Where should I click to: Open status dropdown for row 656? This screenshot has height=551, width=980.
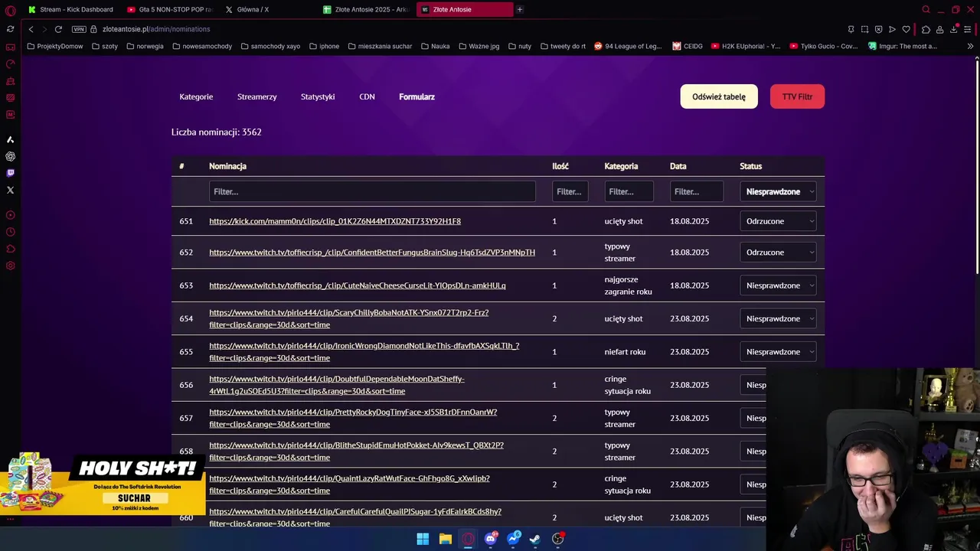point(754,385)
